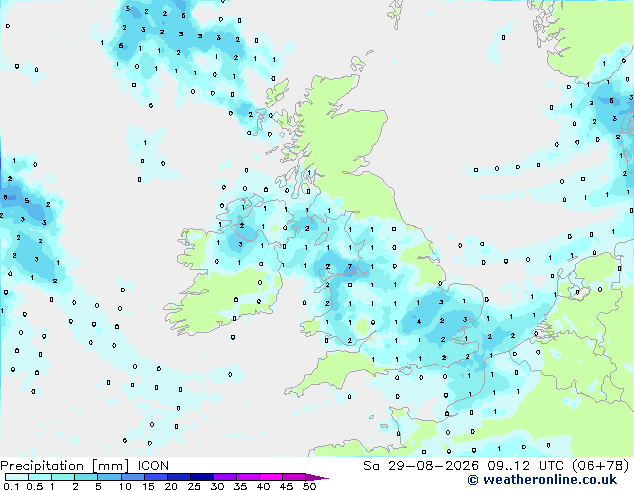
Task: Click the 'Precipitation [mm]' title text
Action: coord(65,466)
